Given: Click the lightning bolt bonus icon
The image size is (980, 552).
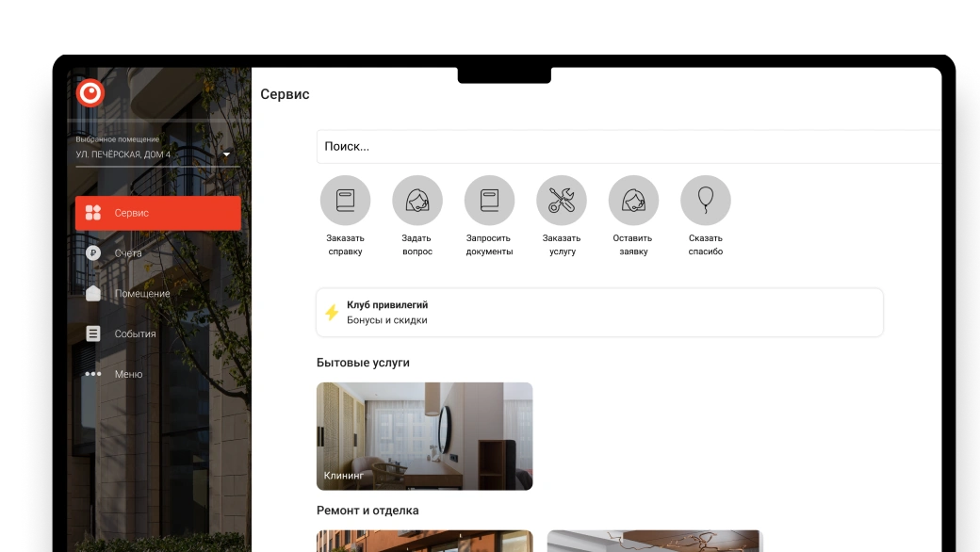Looking at the screenshot, I should pos(332,313).
